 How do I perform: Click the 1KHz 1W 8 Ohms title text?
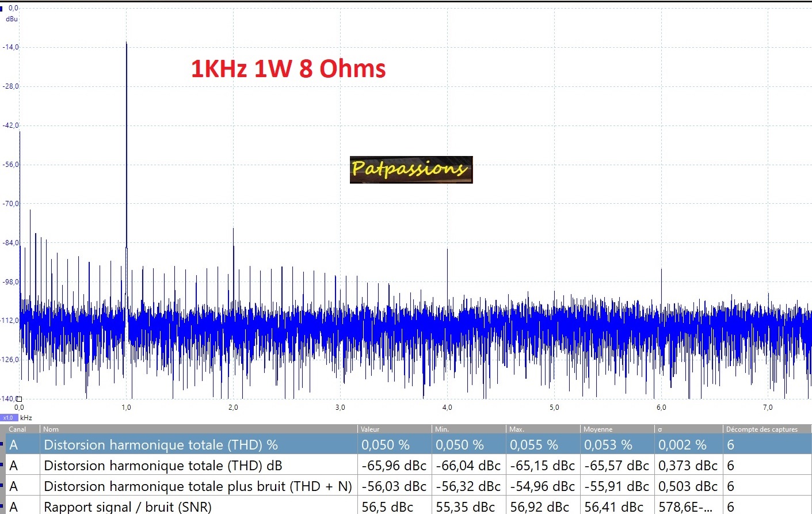pyautogui.click(x=288, y=69)
